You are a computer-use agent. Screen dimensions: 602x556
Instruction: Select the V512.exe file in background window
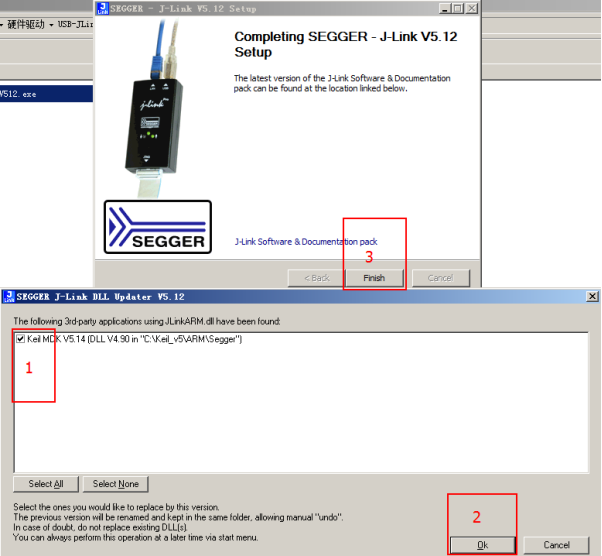pyautogui.click(x=46, y=94)
